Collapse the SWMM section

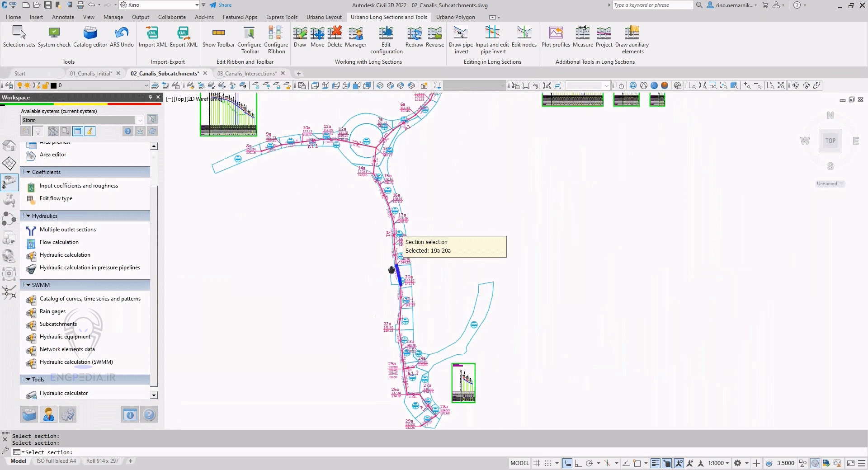(28, 285)
